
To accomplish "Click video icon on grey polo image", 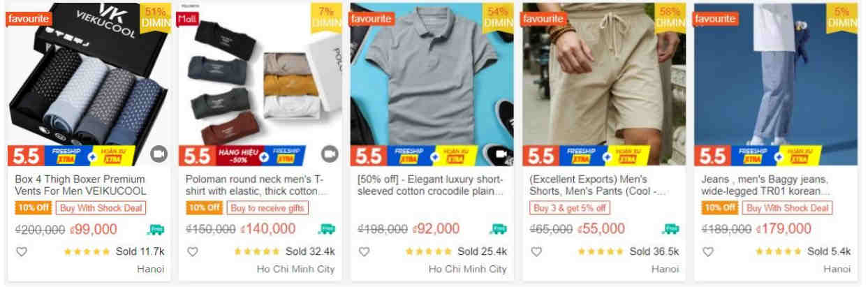I will [501, 154].
